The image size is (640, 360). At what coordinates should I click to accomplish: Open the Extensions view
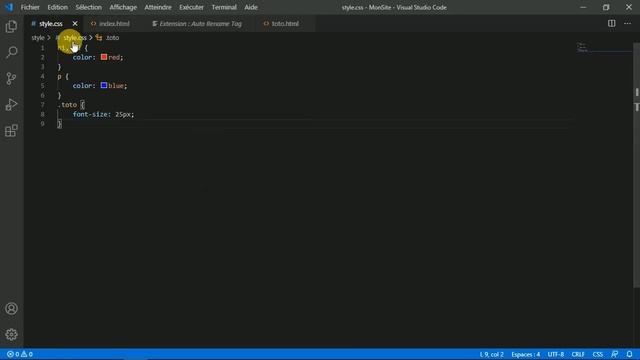point(11,131)
